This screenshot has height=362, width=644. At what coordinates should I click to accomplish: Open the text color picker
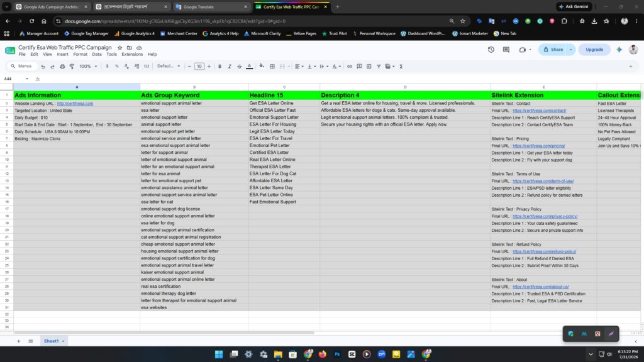[x=249, y=66]
